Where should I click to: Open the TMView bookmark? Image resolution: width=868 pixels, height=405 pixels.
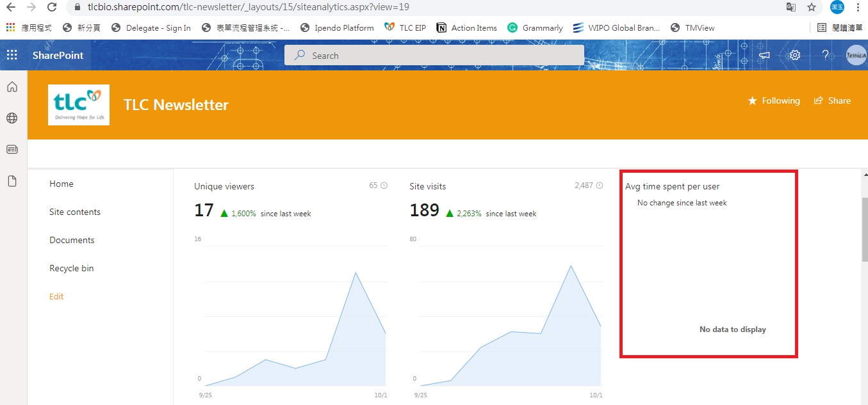click(x=692, y=28)
